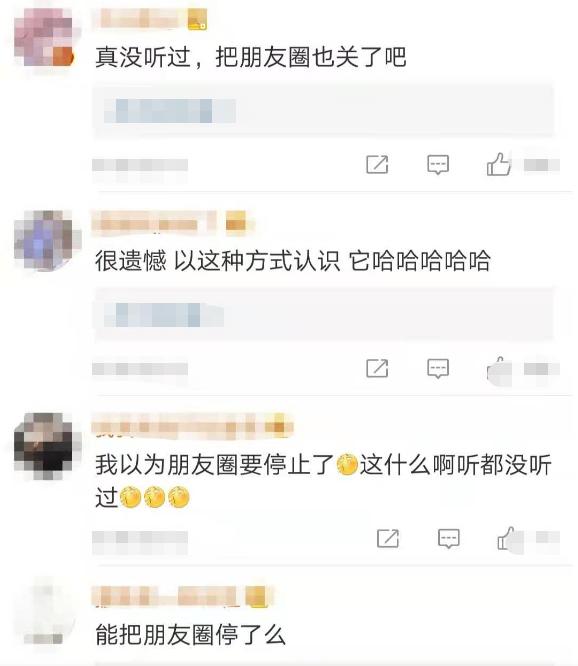The height and width of the screenshot is (666, 578).
Task: Like the comment starting '很遗憾 以这种方式认识'
Action: point(499,369)
